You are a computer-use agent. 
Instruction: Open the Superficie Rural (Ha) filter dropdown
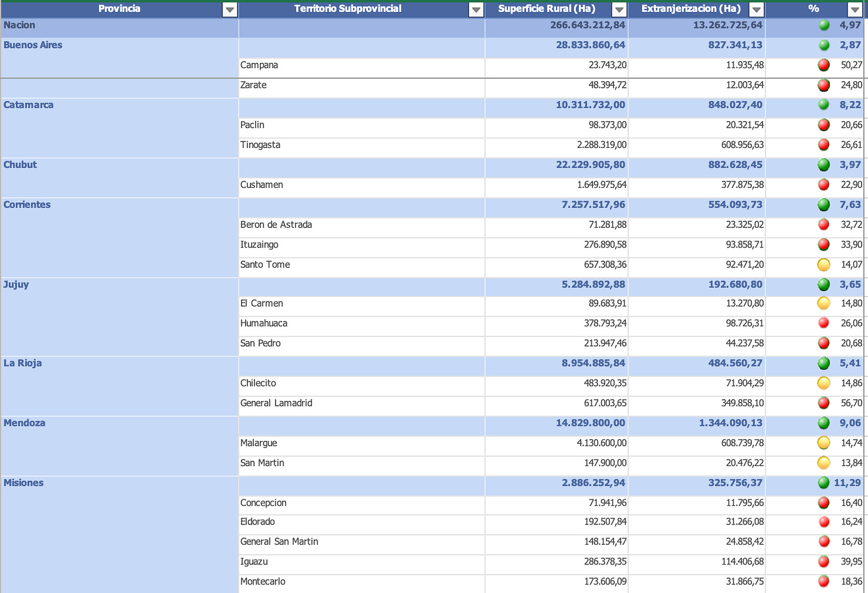pyautogui.click(x=619, y=10)
